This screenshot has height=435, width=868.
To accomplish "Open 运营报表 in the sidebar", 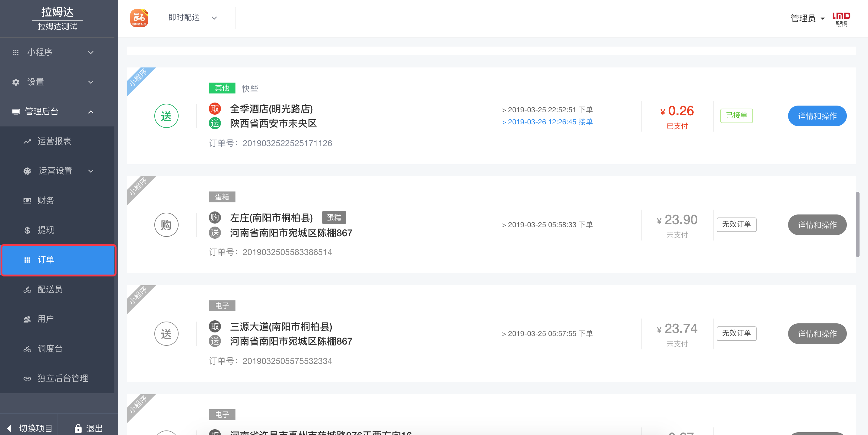I will click(x=57, y=141).
